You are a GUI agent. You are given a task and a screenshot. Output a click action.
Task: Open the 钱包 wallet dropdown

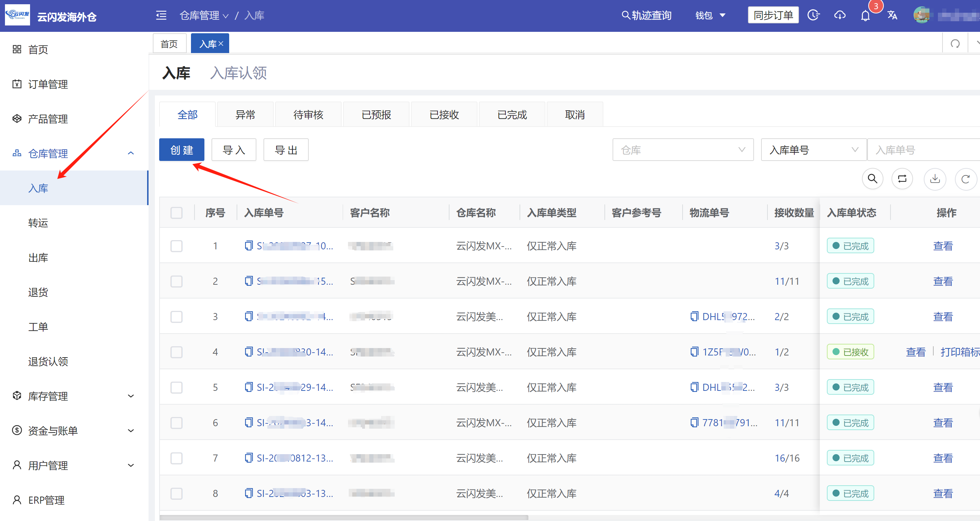[710, 15]
